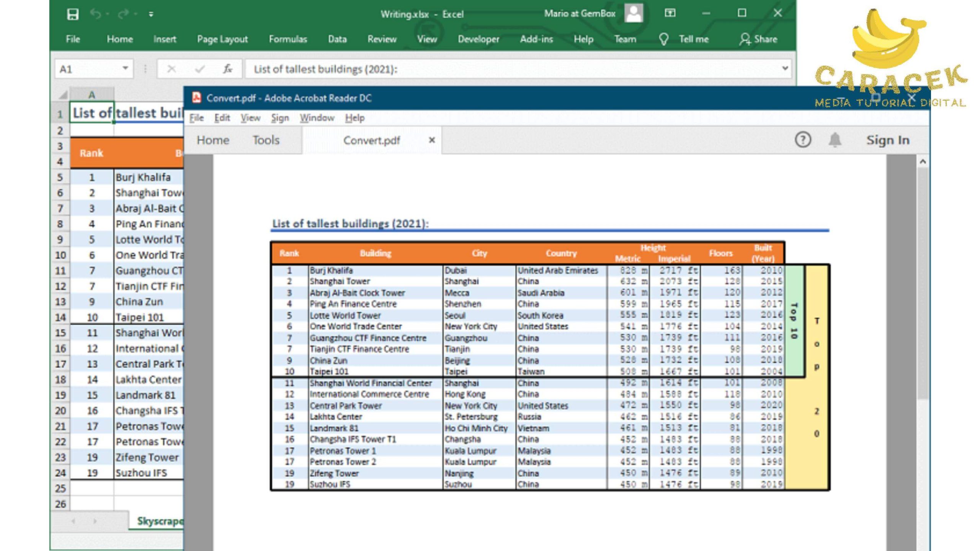
Task: Click Sign In in Acrobat Reader
Action: click(x=888, y=140)
